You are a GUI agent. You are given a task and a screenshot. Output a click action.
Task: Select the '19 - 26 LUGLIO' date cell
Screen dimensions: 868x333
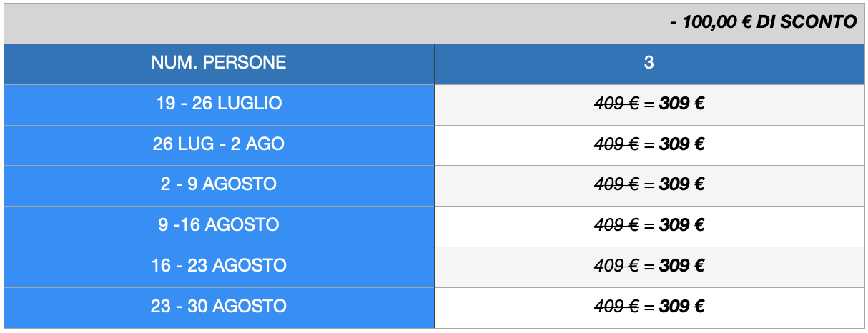point(219,104)
